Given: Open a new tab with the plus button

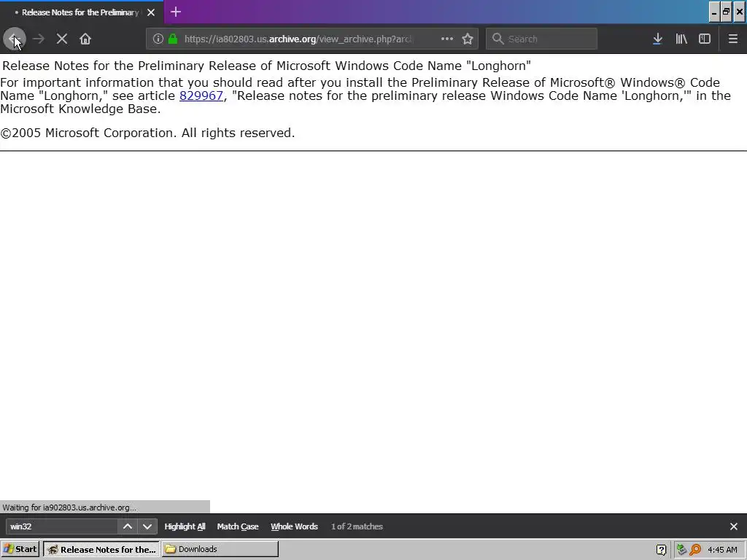Looking at the screenshot, I should click(176, 12).
